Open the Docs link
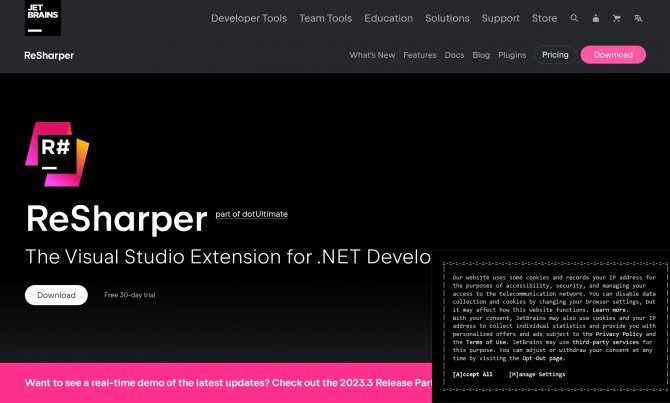Viewport: 670px width, 403px height. coord(454,55)
